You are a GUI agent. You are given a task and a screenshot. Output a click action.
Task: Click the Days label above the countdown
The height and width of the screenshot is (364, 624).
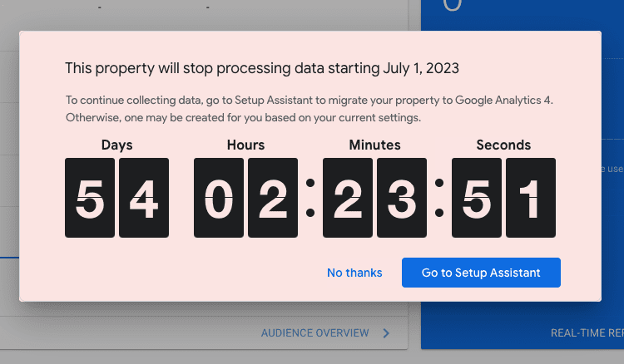tap(116, 145)
